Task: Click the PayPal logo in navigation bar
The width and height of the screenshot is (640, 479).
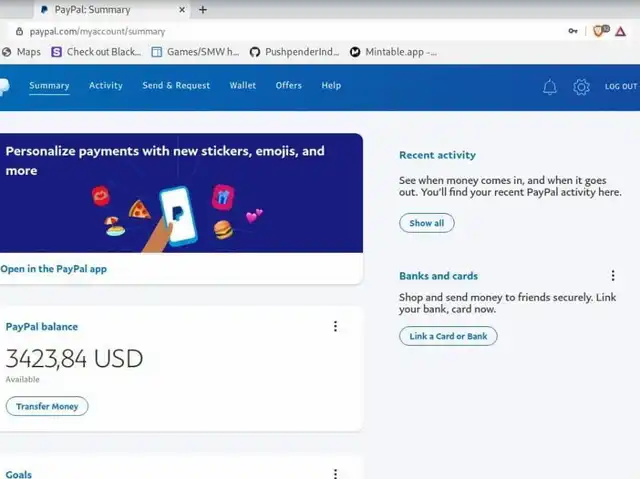Action: tap(4, 86)
